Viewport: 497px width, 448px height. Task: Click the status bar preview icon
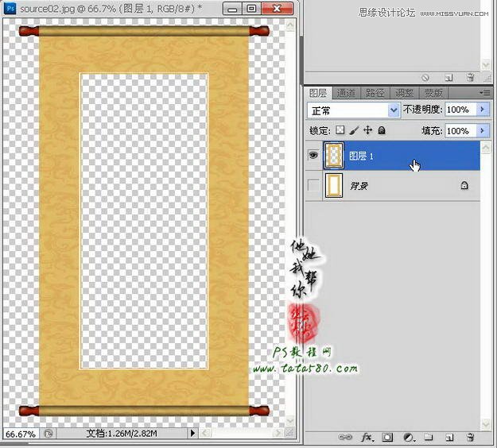coord(49,434)
